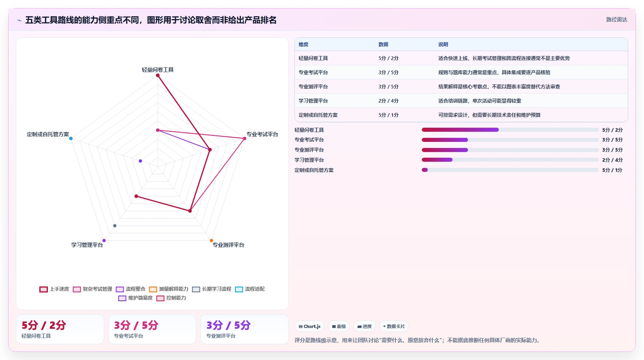Click description starting 规则与题库能力
Viewport: 644px width, 360px height.
[494, 73]
